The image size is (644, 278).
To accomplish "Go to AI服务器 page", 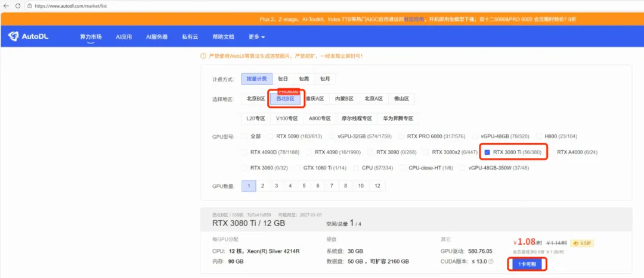I will (x=156, y=37).
